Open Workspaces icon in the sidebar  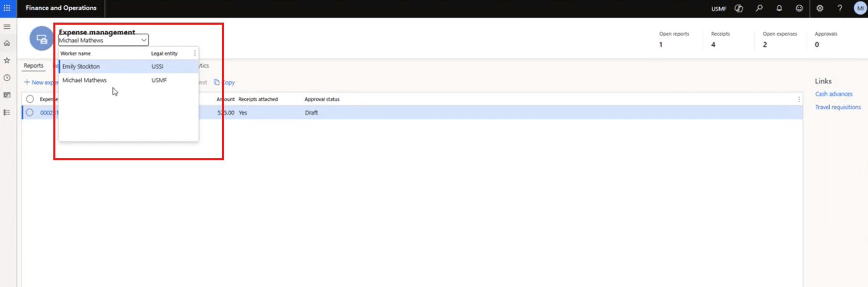(x=7, y=95)
